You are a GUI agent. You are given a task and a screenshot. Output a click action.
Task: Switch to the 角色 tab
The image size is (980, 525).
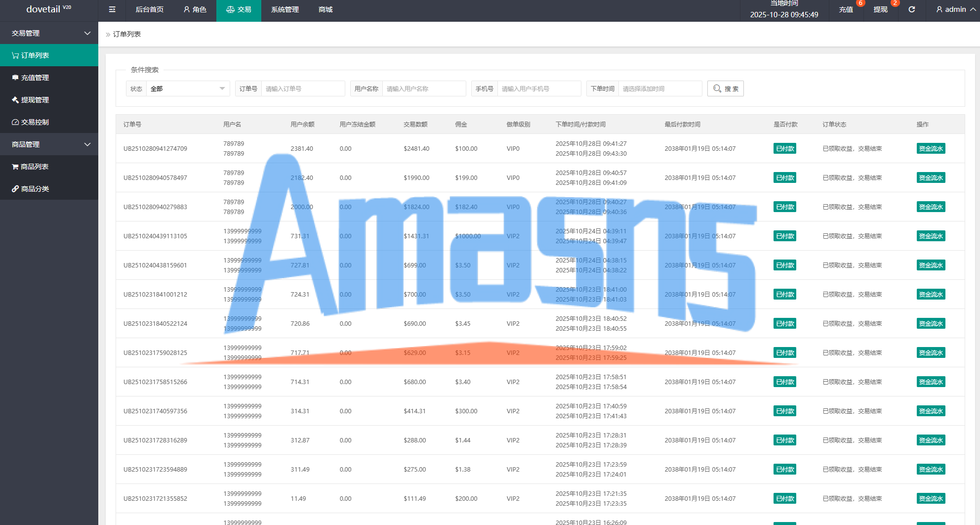(x=195, y=9)
